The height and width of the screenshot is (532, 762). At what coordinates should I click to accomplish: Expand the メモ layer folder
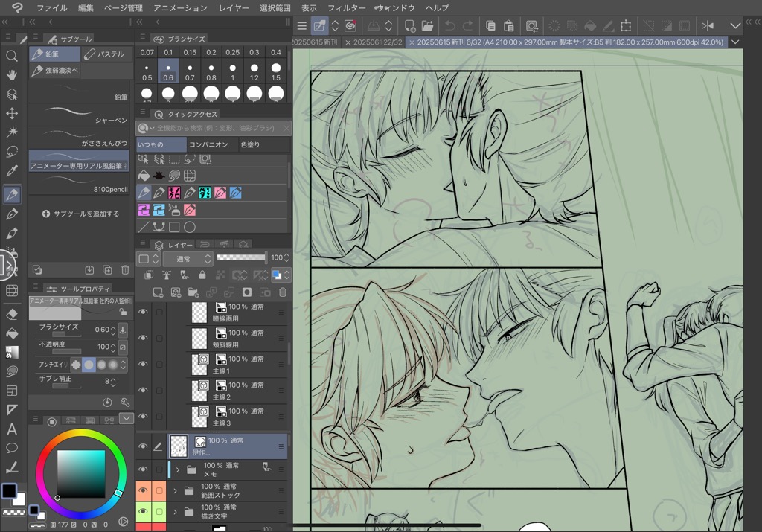coord(178,470)
